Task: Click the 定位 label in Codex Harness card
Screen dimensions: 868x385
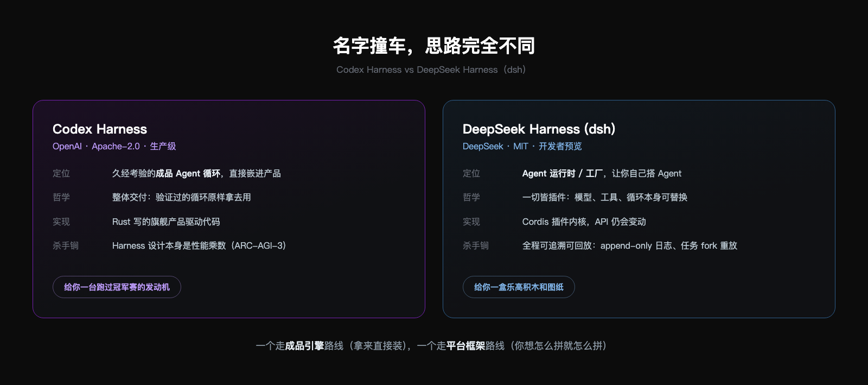Action: (x=61, y=173)
